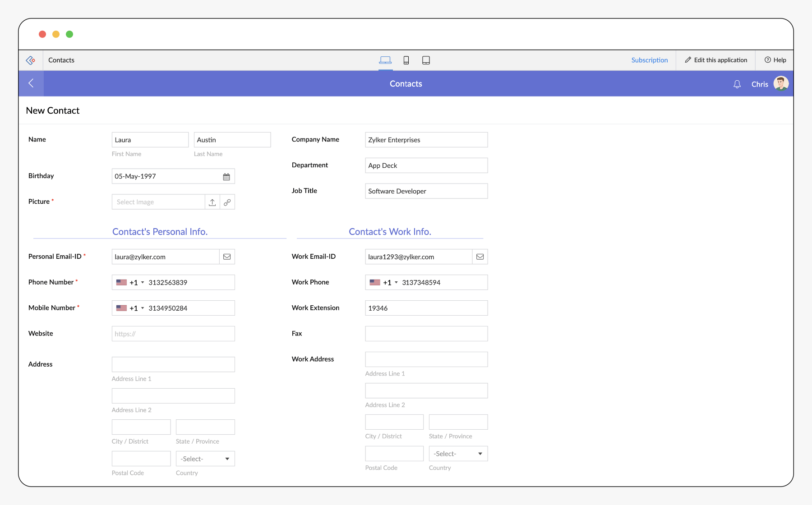Click the notification bell icon

pos(737,84)
